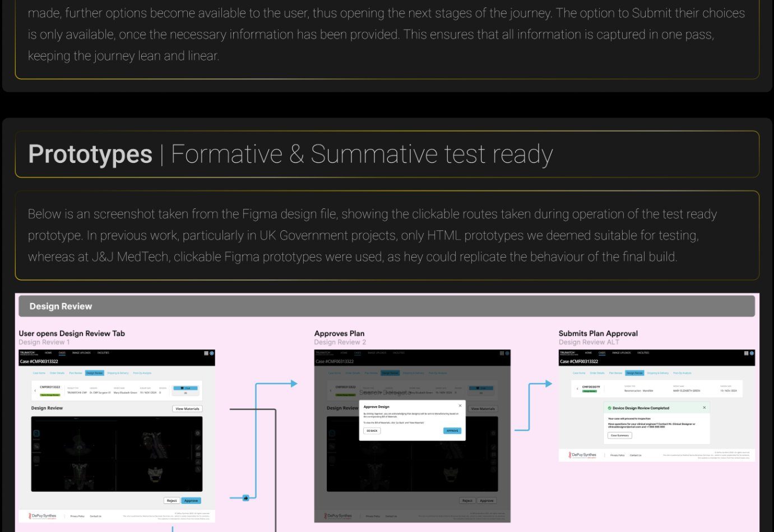
Task: Click the gray 'Design Review' section banner
Action: point(387,306)
